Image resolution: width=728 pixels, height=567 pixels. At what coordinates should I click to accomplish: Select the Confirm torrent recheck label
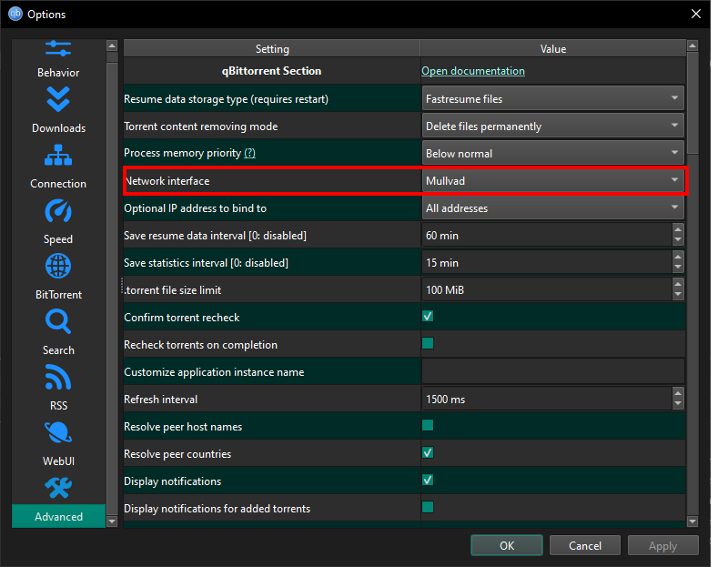click(x=182, y=318)
